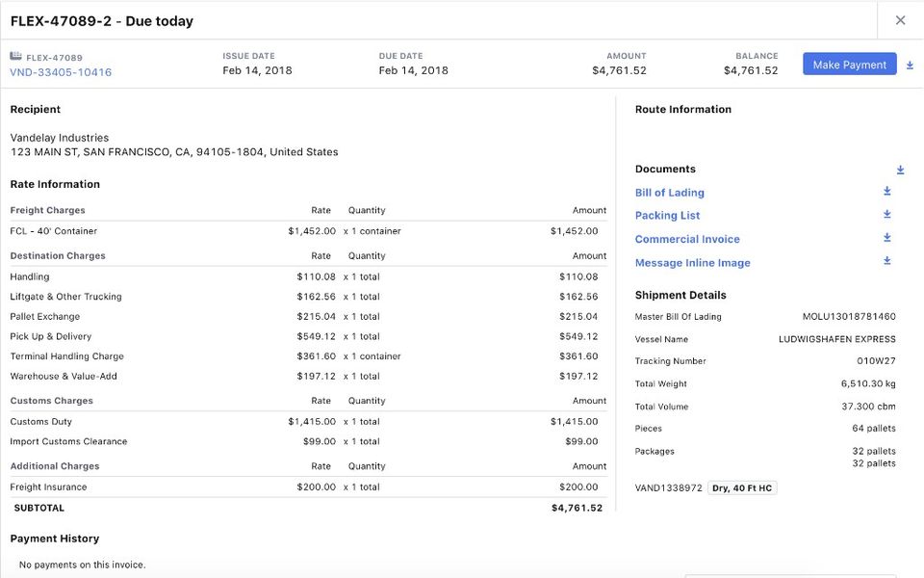Click the Packing List download icon
This screenshot has height=578, width=924.
click(x=886, y=214)
